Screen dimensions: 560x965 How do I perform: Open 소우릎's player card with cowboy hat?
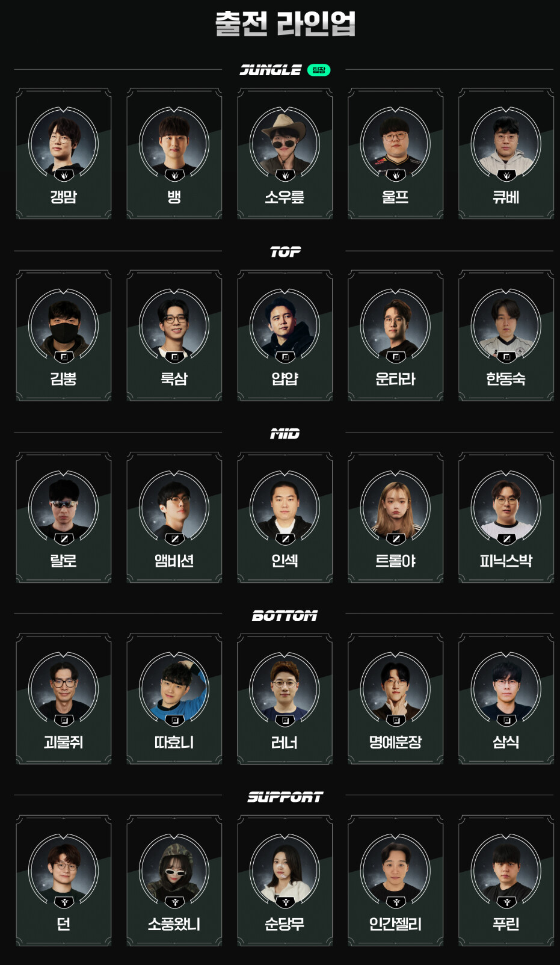pos(285,154)
